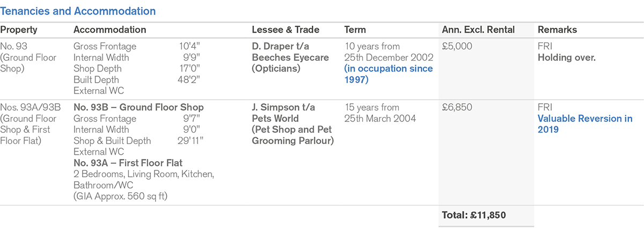Select the 'Accommodation' column header
Image resolution: width=644 pixels, height=232 pixels.
pos(109,30)
